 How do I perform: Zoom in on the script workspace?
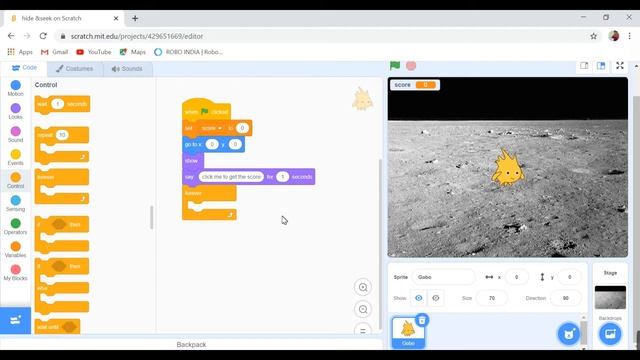click(363, 287)
